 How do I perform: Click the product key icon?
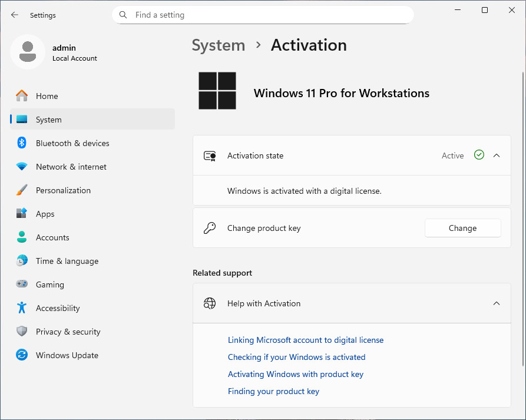[210, 228]
